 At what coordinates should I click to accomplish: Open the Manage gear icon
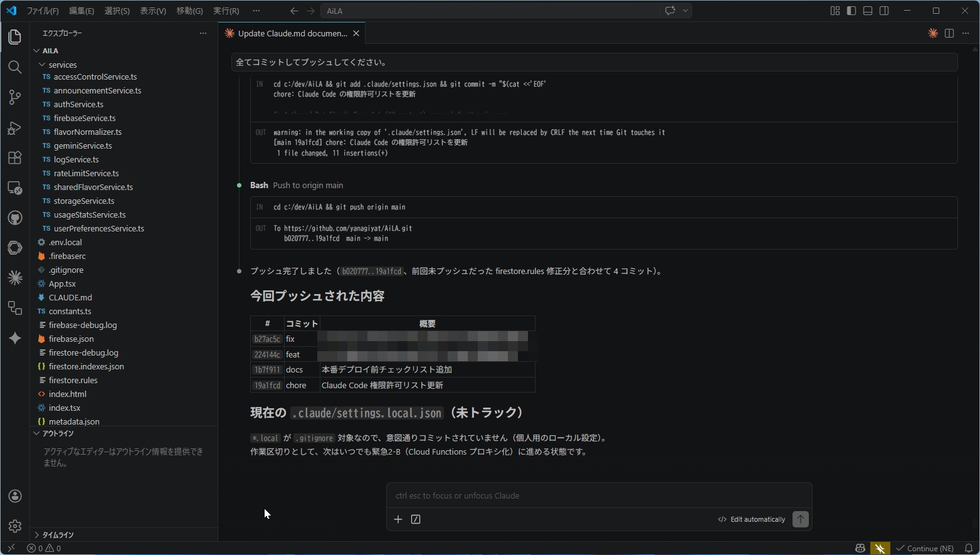[x=15, y=526]
